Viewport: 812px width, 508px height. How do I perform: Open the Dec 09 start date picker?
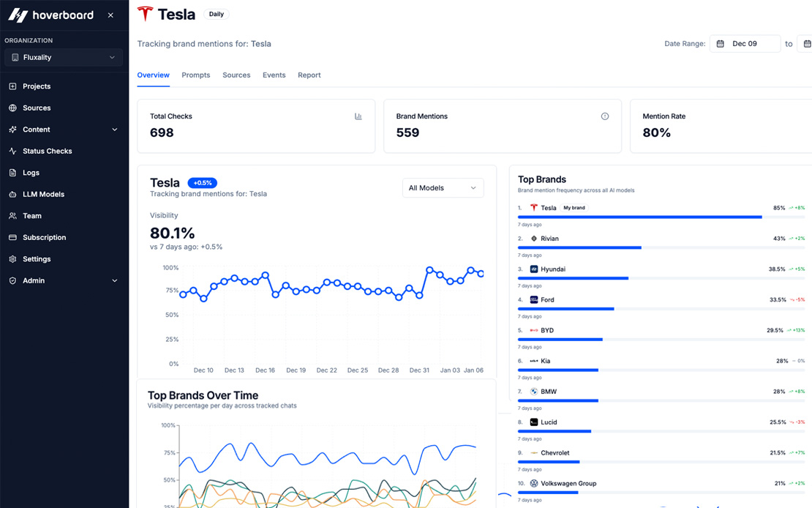tap(745, 43)
